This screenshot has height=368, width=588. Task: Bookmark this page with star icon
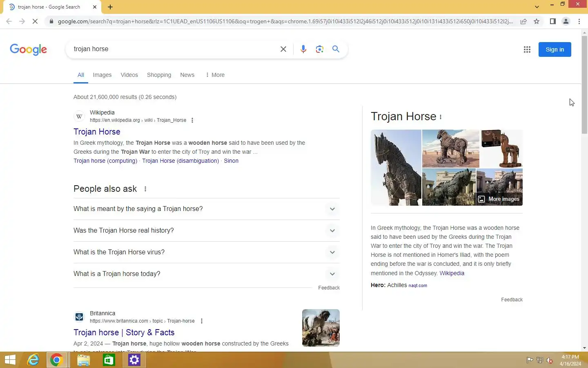coord(537,21)
